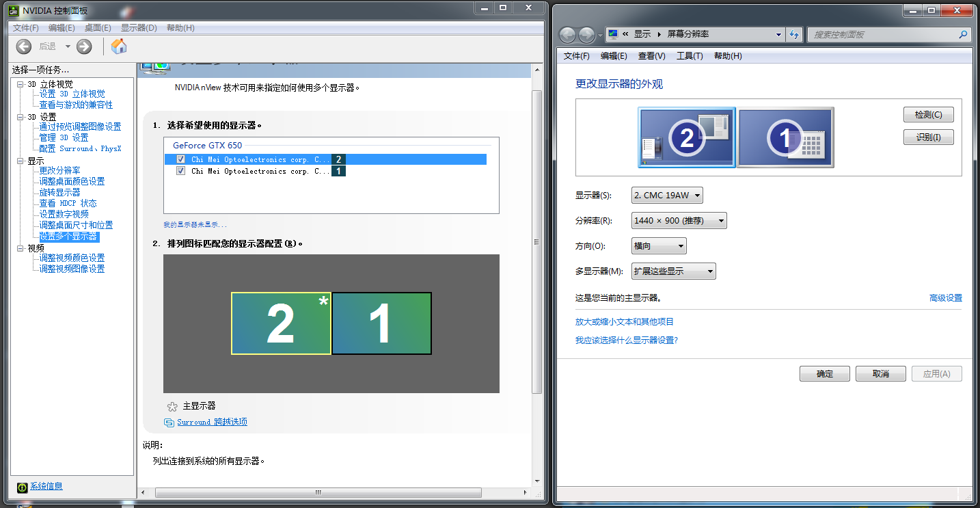Open 管理 3D 设置 task

tap(64, 138)
